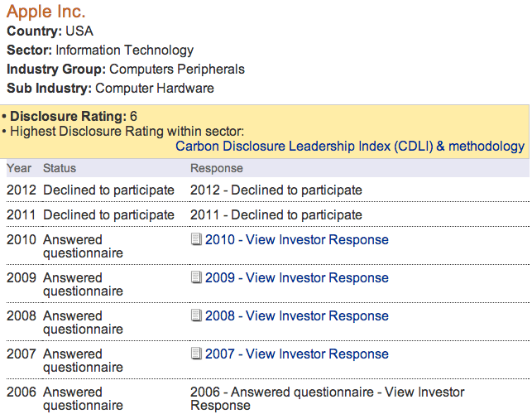
Task: Click the Status column header
Action: point(60,168)
